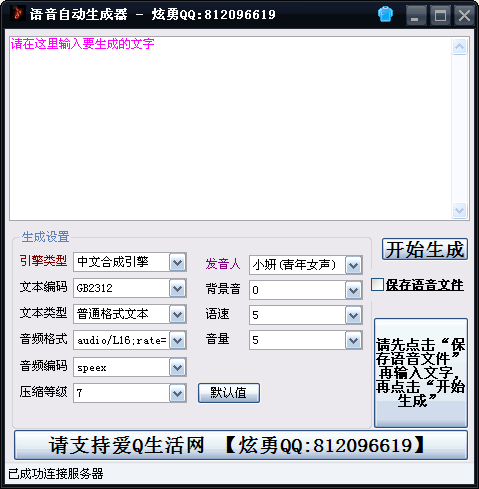Click the instruction panel button on right

pos(421,373)
